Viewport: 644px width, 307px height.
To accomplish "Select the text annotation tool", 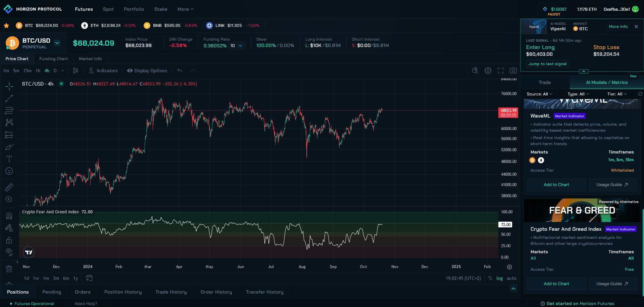I will coord(9,159).
